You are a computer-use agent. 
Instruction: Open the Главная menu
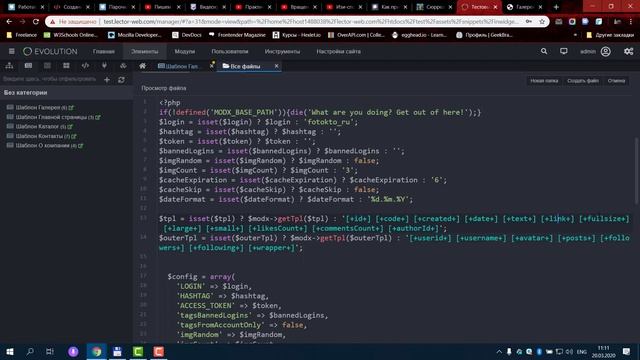coord(104,51)
